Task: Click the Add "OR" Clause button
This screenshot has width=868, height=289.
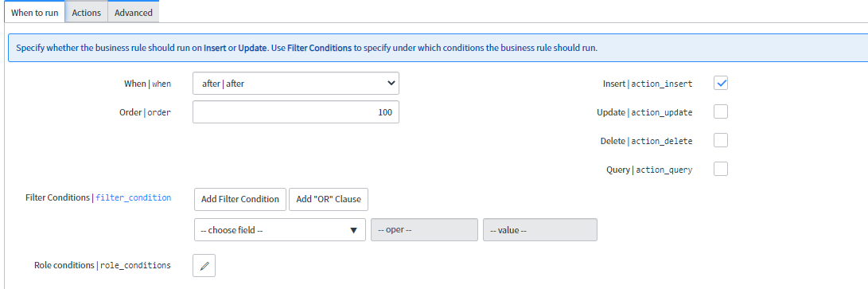Action: pos(329,199)
